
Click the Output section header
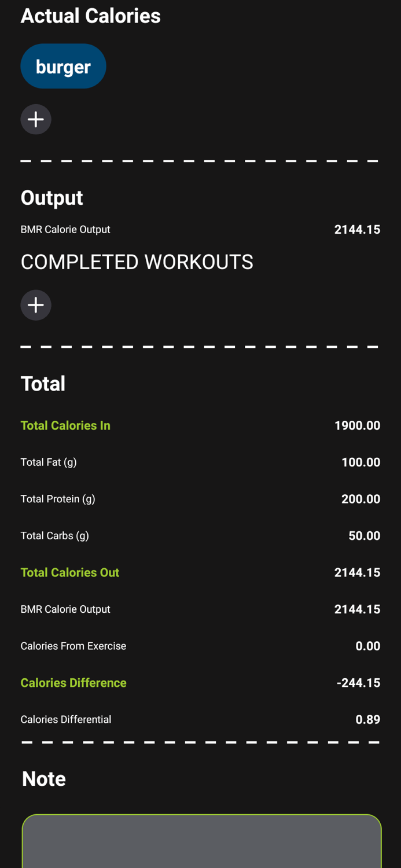pyautogui.click(x=51, y=198)
